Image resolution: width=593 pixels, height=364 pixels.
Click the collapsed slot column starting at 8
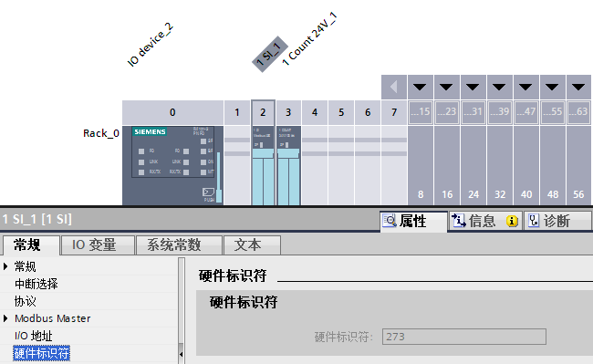coord(421,165)
